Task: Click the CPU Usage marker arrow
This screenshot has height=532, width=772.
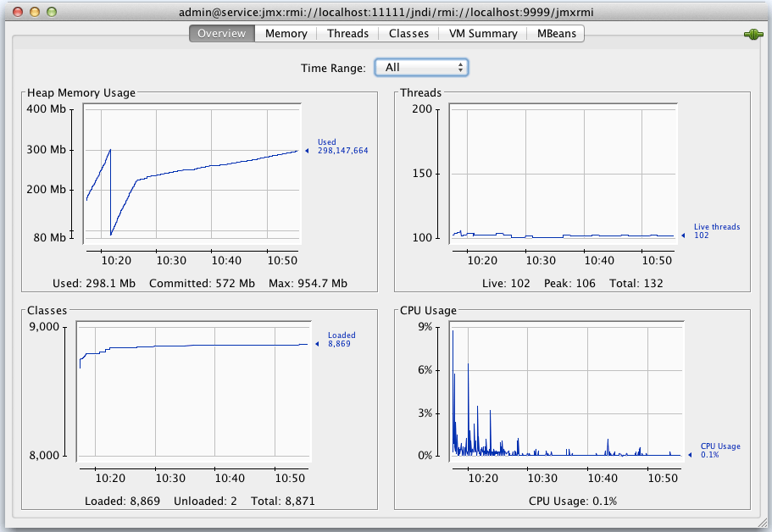Action: click(x=689, y=455)
